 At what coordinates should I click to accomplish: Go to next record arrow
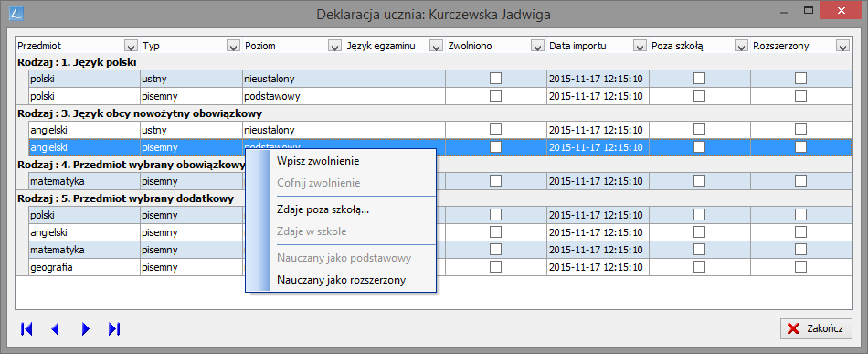[x=85, y=329]
